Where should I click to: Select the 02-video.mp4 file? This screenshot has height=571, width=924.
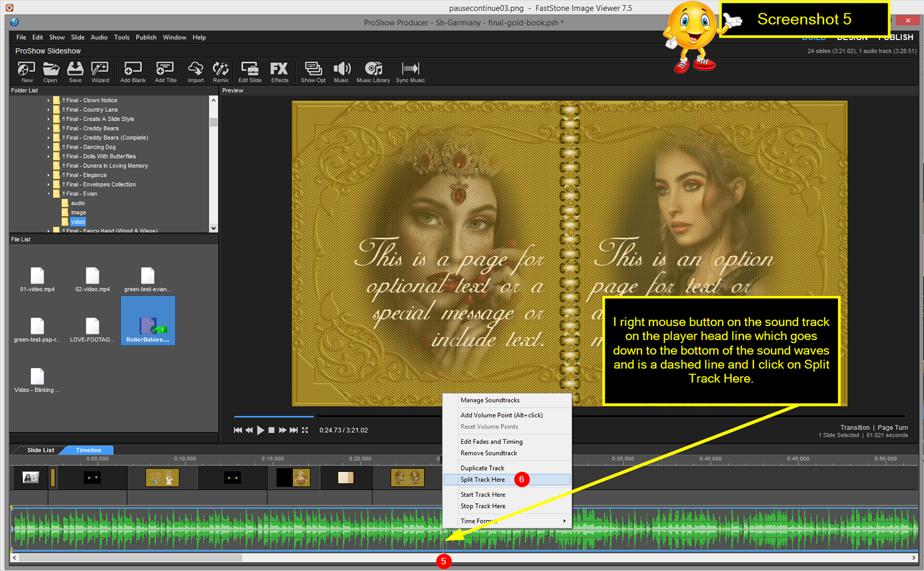pos(92,280)
